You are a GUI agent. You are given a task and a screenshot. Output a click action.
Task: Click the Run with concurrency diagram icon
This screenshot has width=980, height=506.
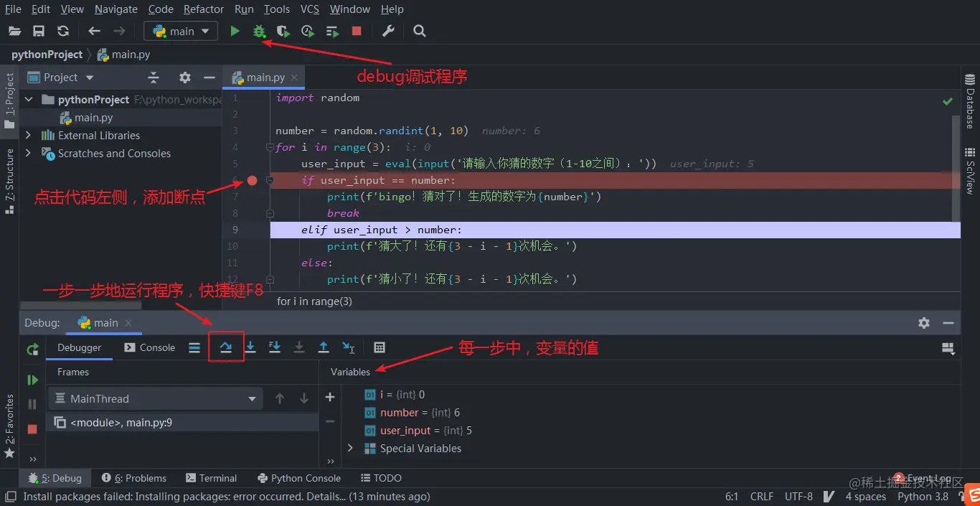coord(332,31)
